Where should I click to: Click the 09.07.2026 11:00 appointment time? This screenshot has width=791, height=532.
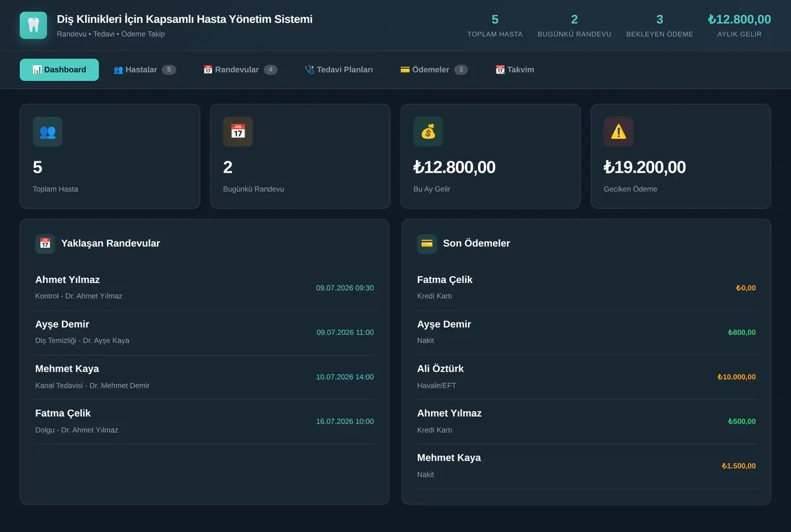pos(345,332)
